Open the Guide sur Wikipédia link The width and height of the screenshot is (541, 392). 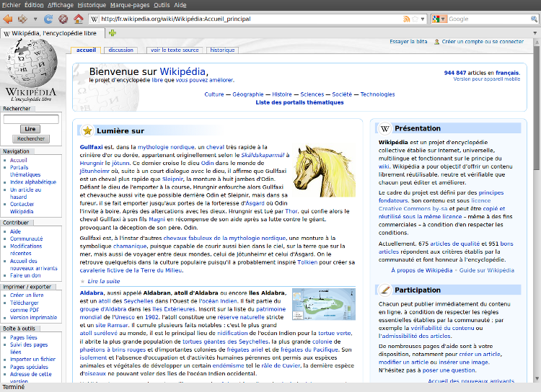(x=486, y=270)
